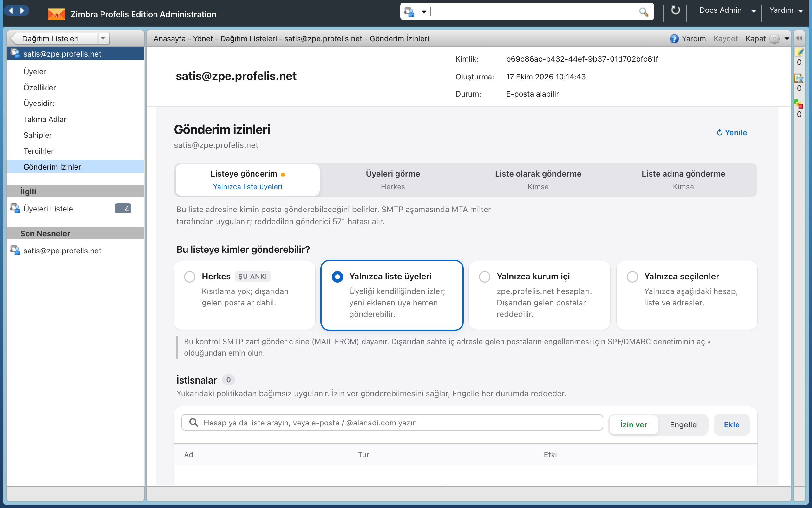This screenshot has height=508, width=812.
Task: Click the green-red squares icon in the right strip
Action: (799, 104)
